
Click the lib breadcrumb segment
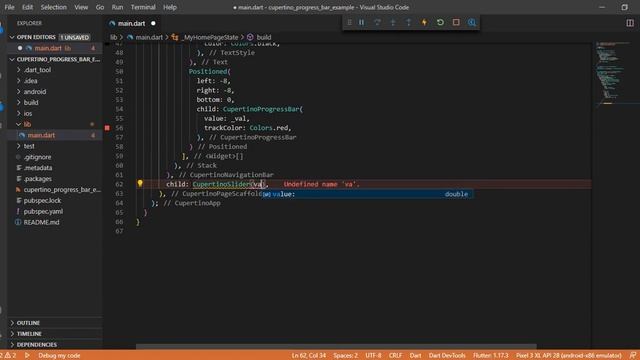click(113, 37)
